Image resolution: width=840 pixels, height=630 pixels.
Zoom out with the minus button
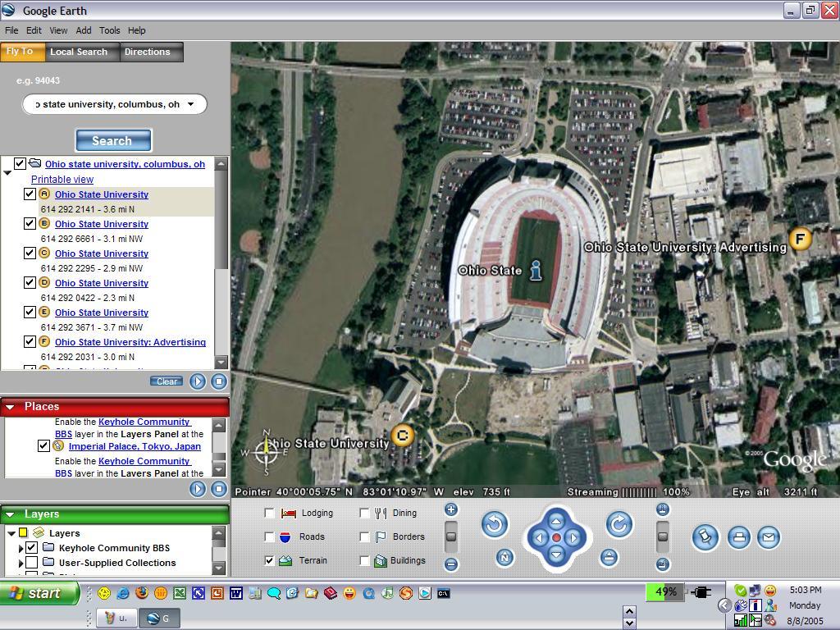click(x=451, y=564)
